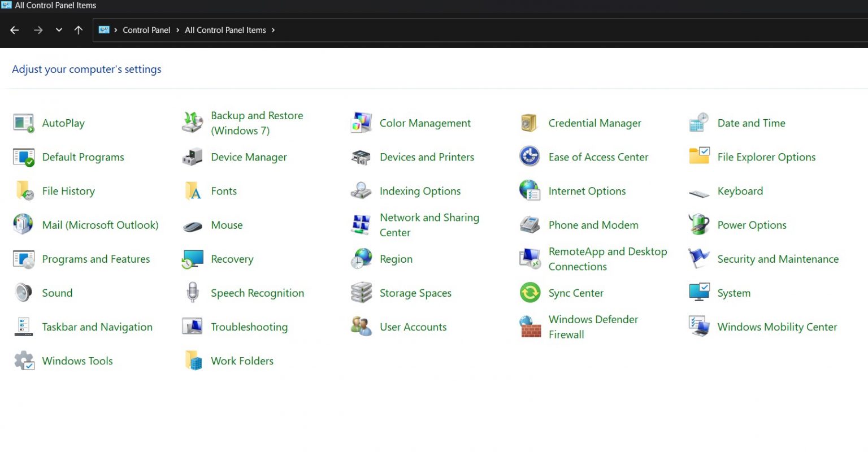Expand chevron after All Control Panel Items

pos(273,30)
